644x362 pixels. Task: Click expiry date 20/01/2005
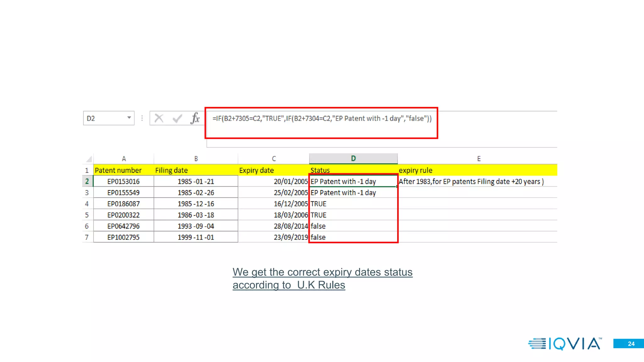click(274, 181)
